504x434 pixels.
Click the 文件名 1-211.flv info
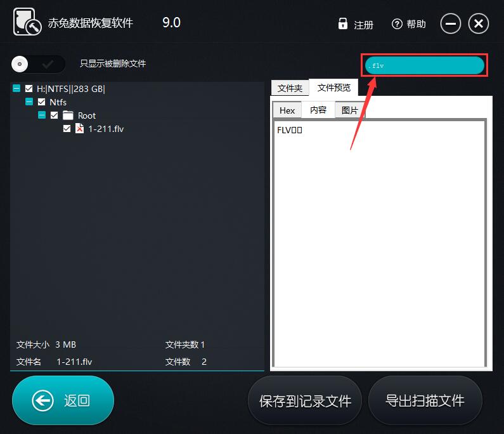click(55, 362)
